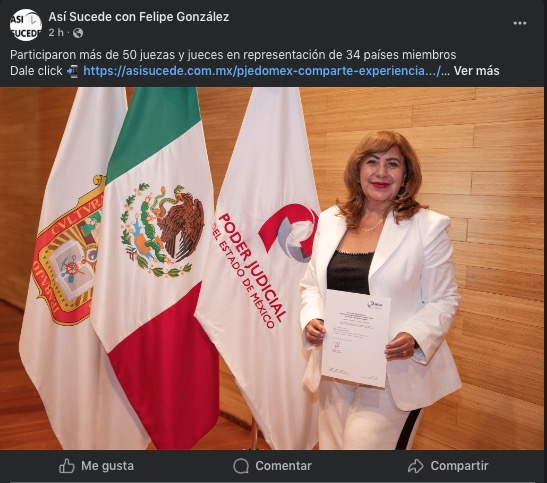Open photo by clicking woman in white suit
The image size is (547, 483).
point(381,290)
